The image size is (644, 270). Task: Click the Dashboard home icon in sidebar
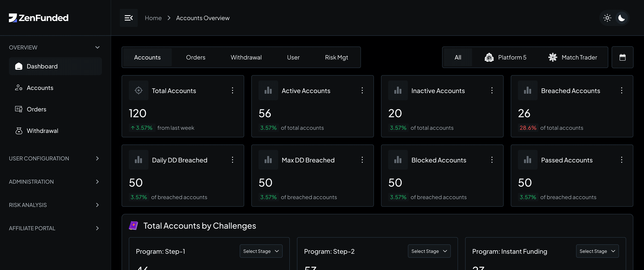click(19, 66)
